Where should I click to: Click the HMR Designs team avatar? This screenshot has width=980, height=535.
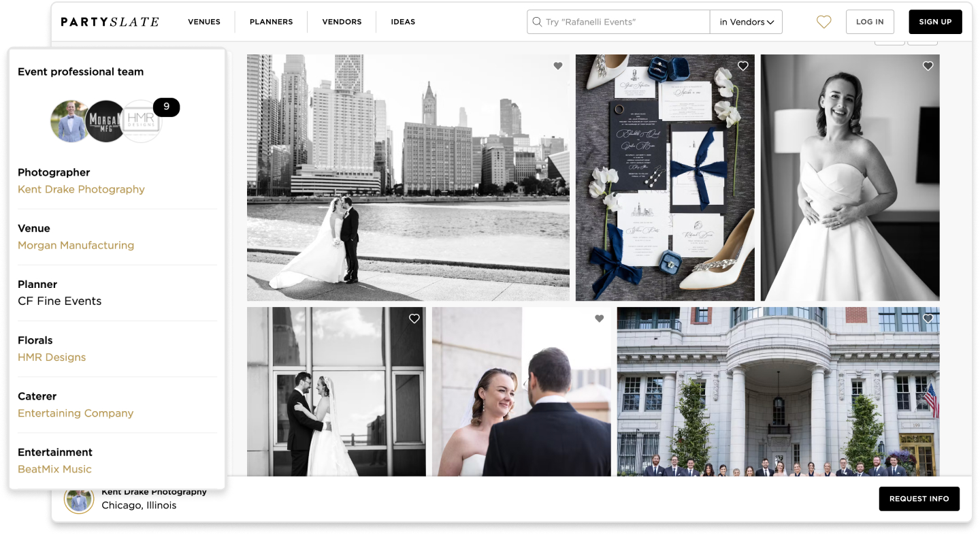[142, 121]
